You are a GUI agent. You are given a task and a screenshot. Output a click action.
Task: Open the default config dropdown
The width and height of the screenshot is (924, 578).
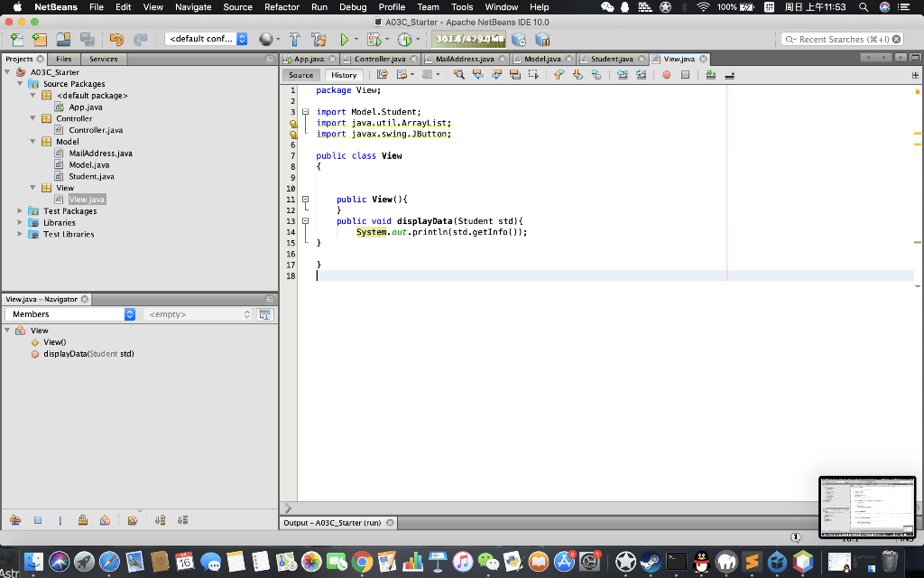click(x=207, y=39)
